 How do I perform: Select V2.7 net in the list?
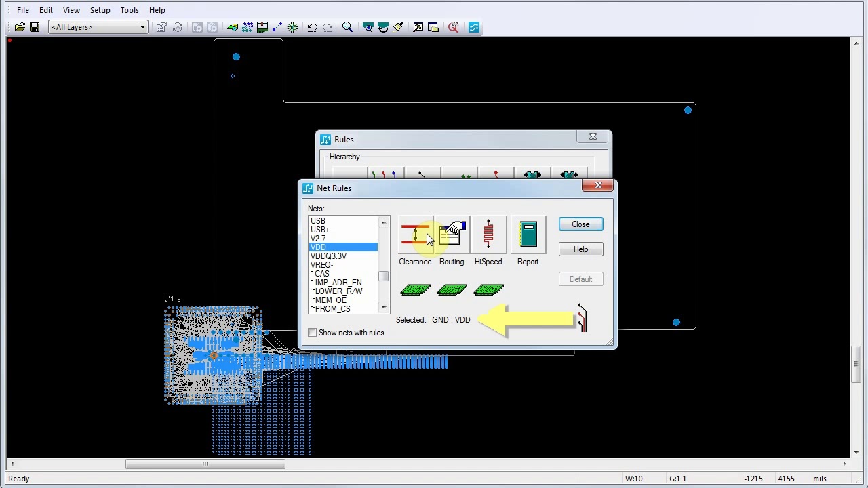(x=343, y=239)
